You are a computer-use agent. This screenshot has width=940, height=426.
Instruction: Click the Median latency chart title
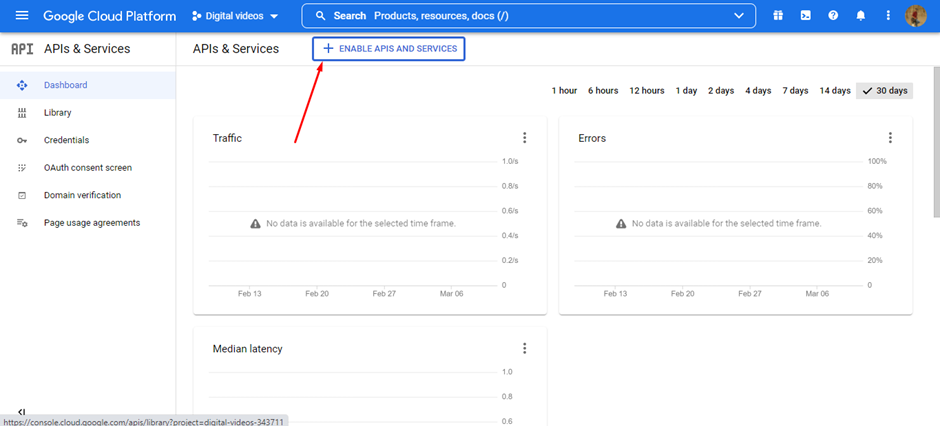(x=248, y=349)
